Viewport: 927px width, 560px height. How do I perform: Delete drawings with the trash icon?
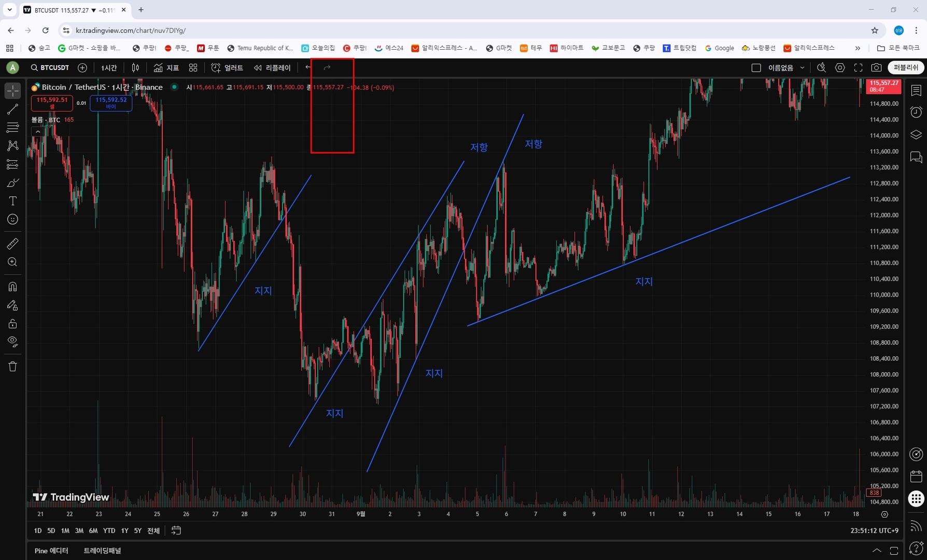[12, 367]
